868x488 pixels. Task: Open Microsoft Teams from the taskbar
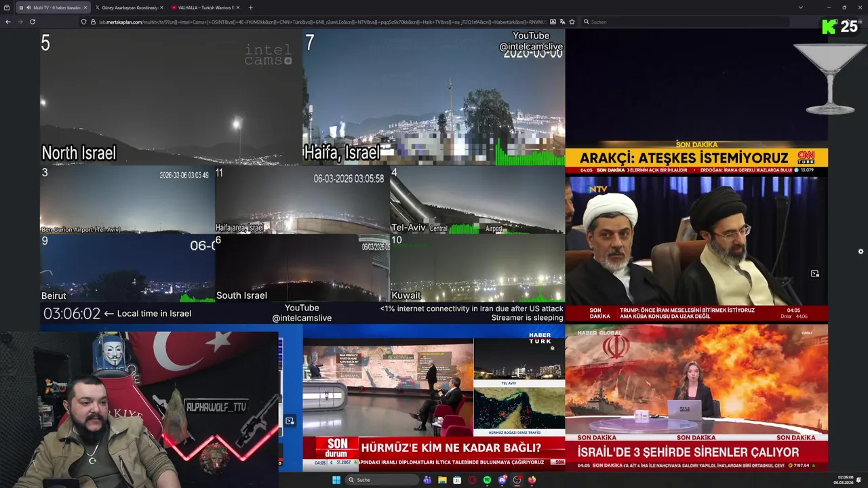[x=427, y=480]
